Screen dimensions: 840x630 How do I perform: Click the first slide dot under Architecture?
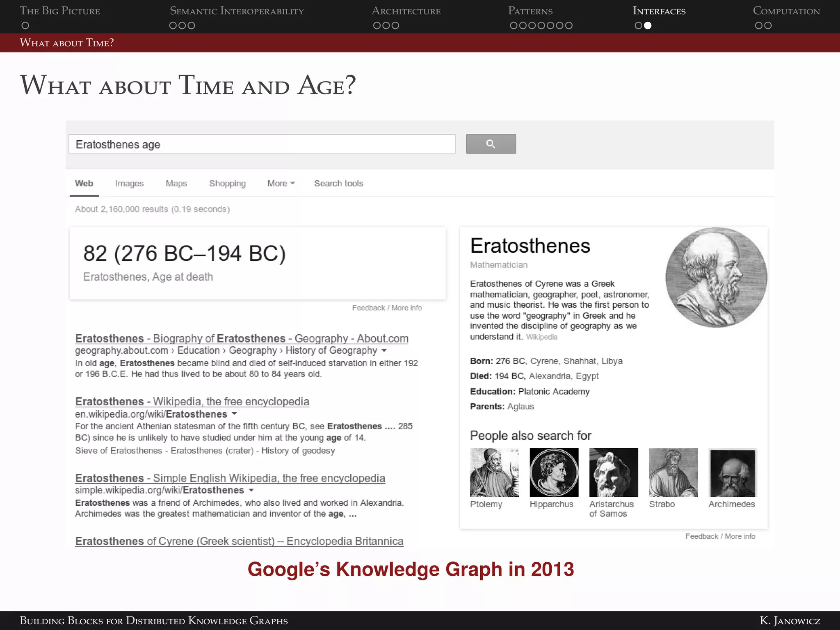pos(377,25)
